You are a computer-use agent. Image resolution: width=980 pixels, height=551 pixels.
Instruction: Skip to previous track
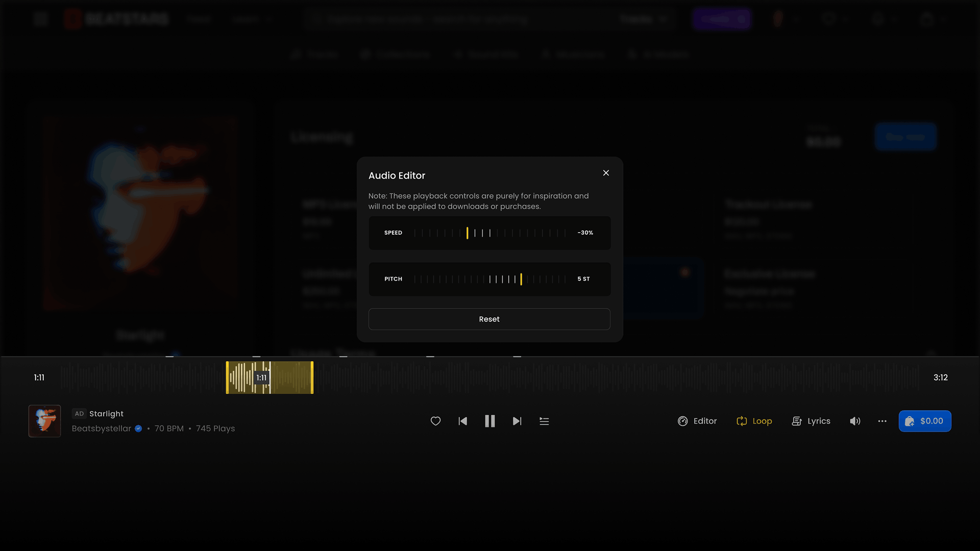(x=462, y=421)
